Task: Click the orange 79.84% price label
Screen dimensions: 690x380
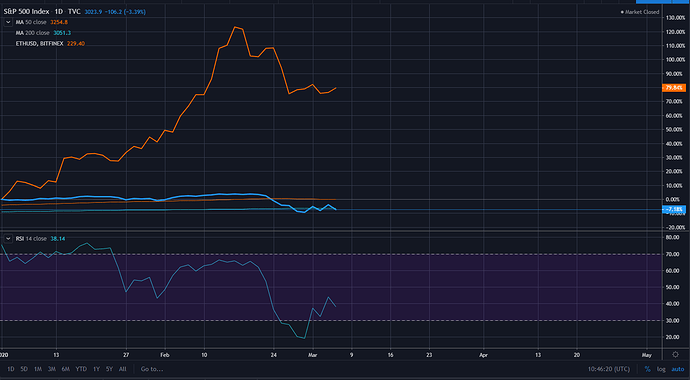Action: point(673,88)
